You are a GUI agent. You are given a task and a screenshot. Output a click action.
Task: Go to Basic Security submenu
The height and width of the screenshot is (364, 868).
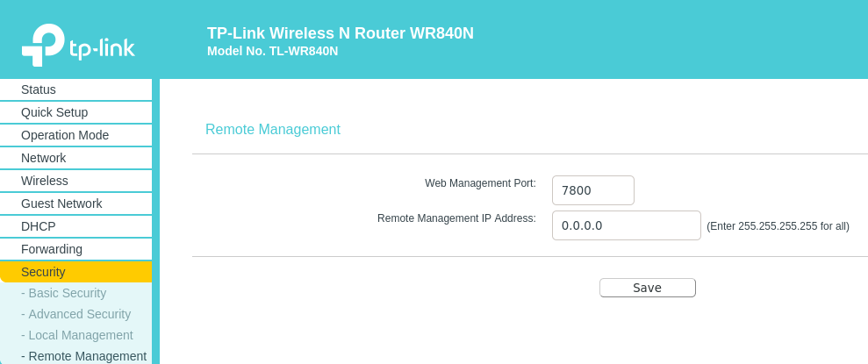(64, 293)
